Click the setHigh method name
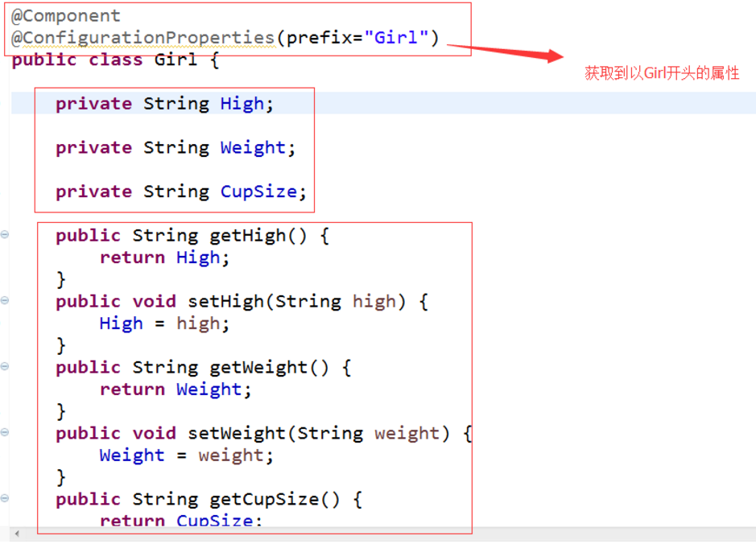756x544 pixels. [x=226, y=302]
